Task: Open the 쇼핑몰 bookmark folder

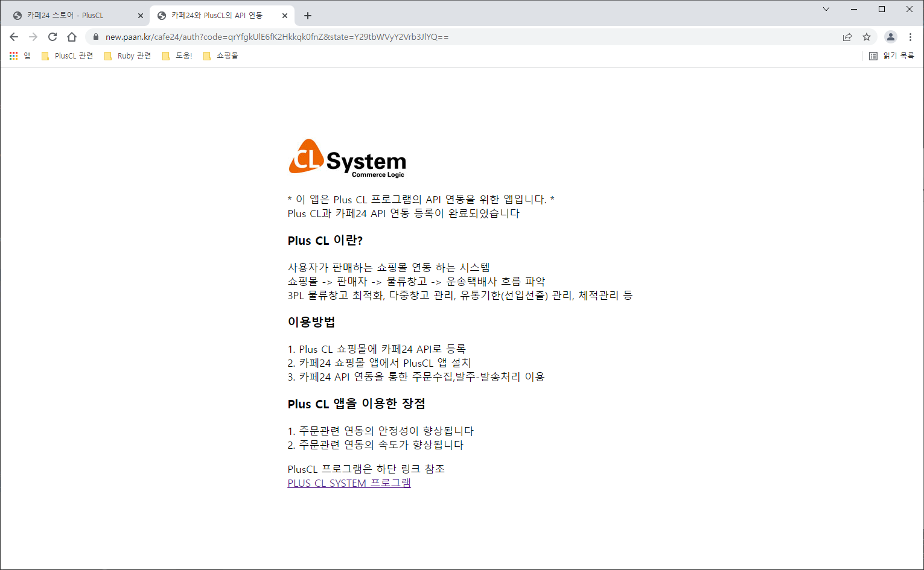Action: point(221,55)
